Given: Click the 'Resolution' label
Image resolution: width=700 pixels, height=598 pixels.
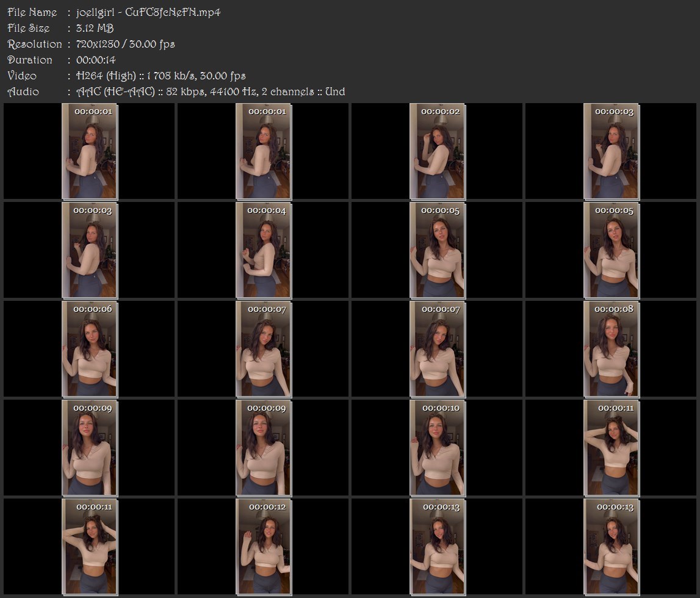Looking at the screenshot, I should [x=35, y=44].
